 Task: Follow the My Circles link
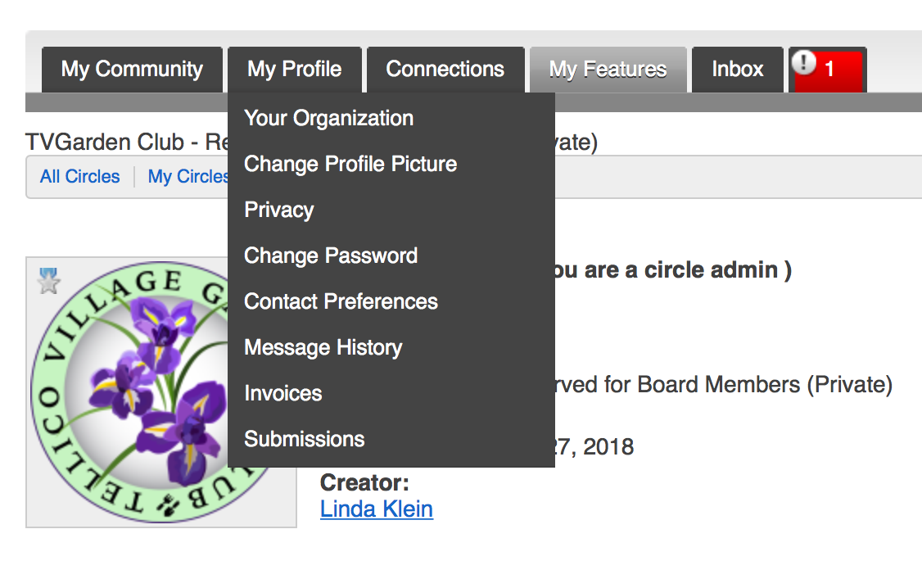(188, 176)
